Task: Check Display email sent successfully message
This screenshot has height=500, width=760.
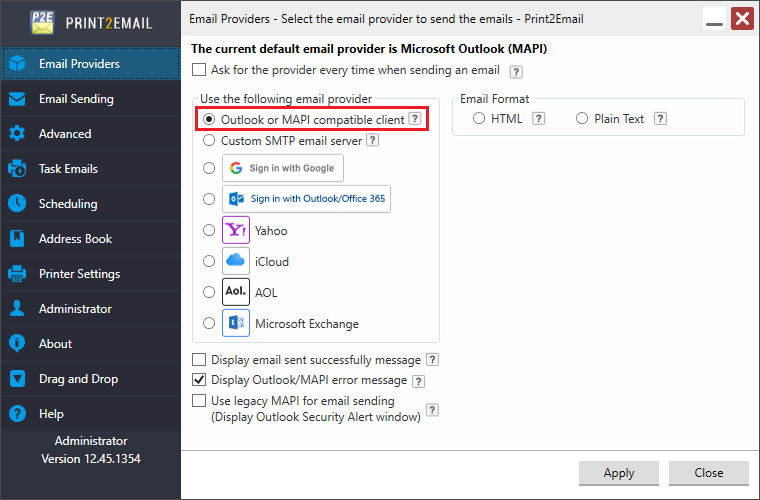Action: (x=199, y=359)
